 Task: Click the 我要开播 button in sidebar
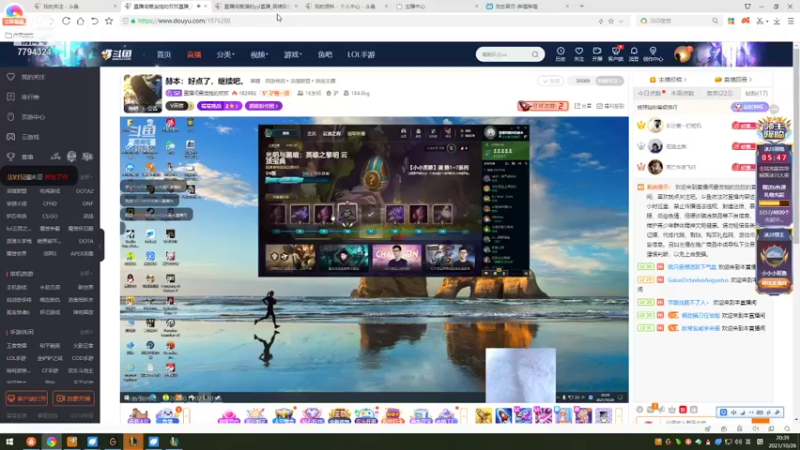coord(73,398)
